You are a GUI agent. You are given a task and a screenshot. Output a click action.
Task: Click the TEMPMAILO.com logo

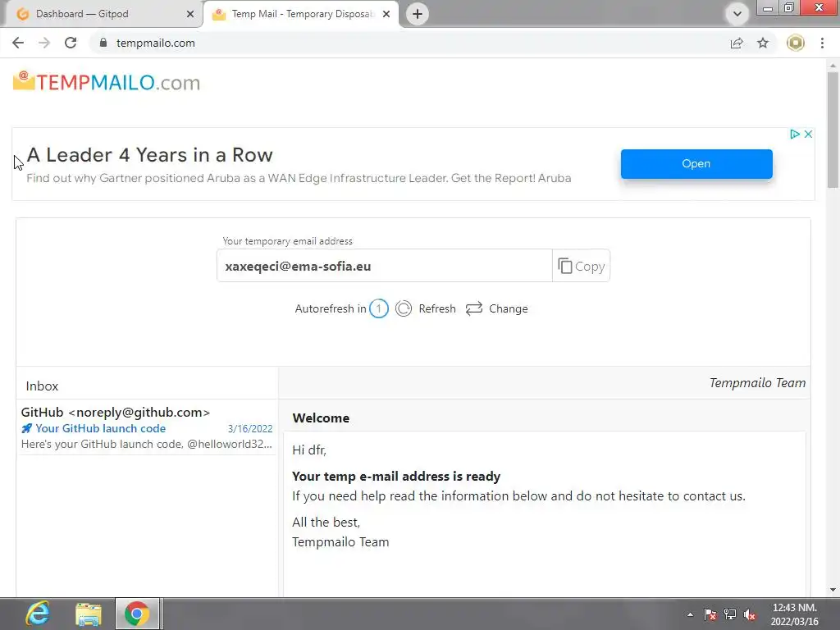(x=107, y=83)
